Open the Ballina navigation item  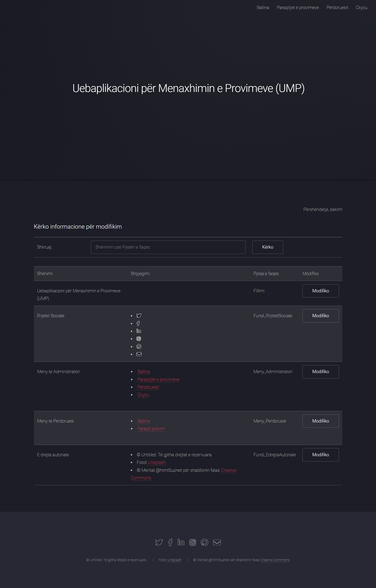tap(263, 7)
